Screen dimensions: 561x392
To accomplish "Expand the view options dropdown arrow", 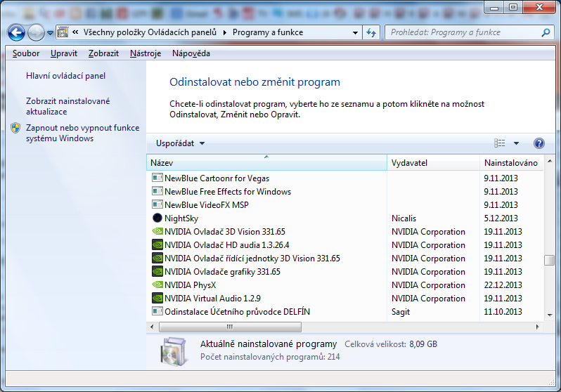I will (516, 143).
